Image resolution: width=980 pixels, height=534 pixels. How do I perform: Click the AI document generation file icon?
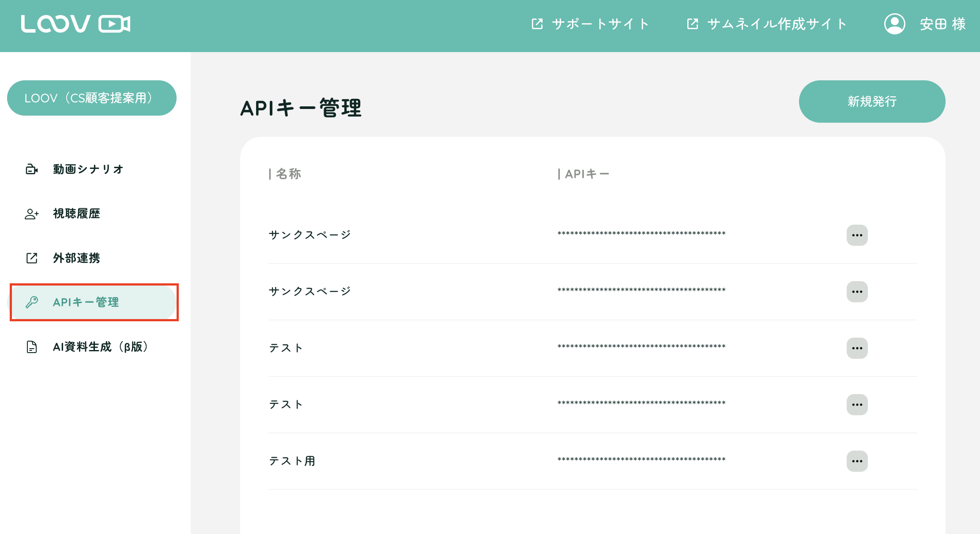pyautogui.click(x=32, y=347)
